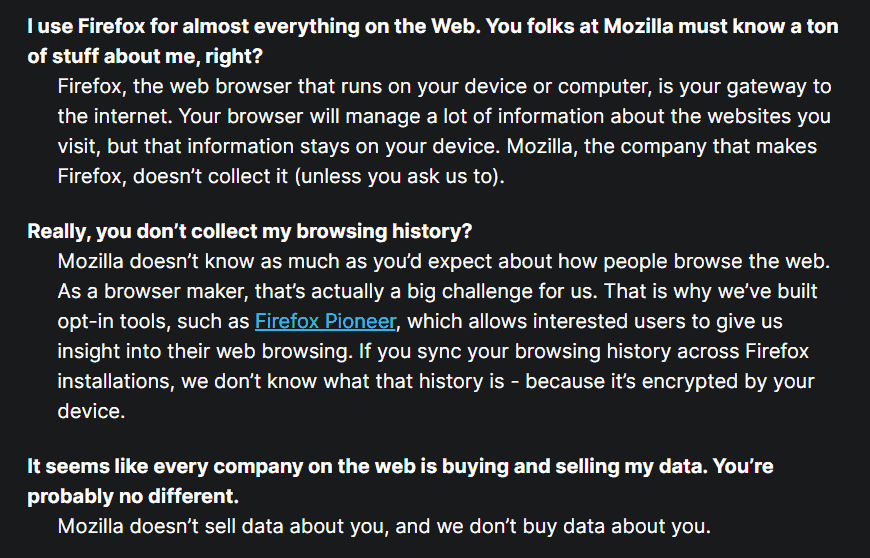Click the line starting "visit, but that information stays"
Image resolution: width=870 pixels, height=558 pixels.
pyautogui.click(x=437, y=147)
